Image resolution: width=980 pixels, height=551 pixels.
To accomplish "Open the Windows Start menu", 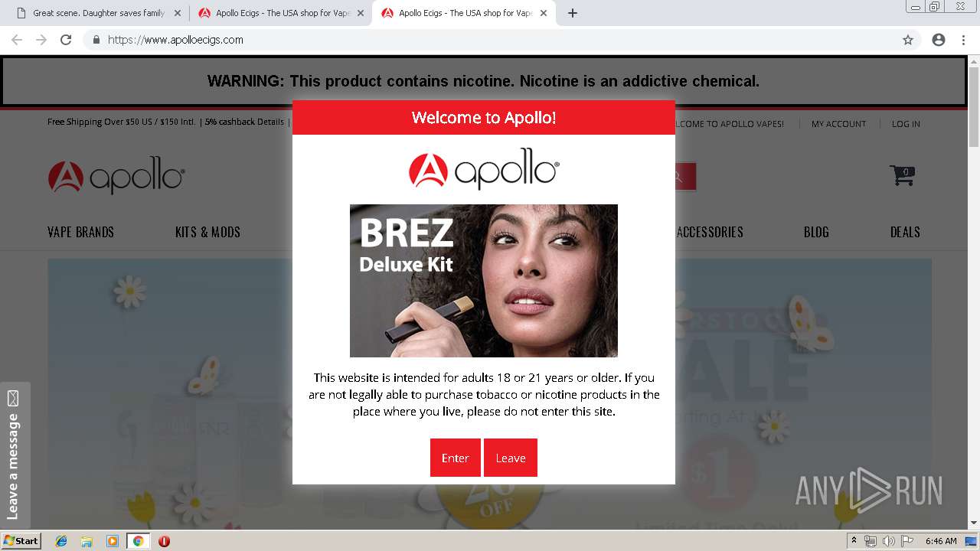I will point(21,541).
